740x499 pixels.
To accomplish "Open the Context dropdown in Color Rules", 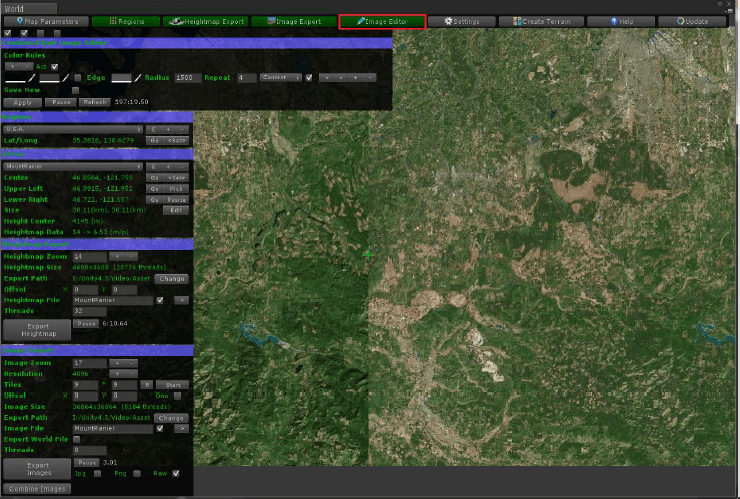I will [x=281, y=77].
